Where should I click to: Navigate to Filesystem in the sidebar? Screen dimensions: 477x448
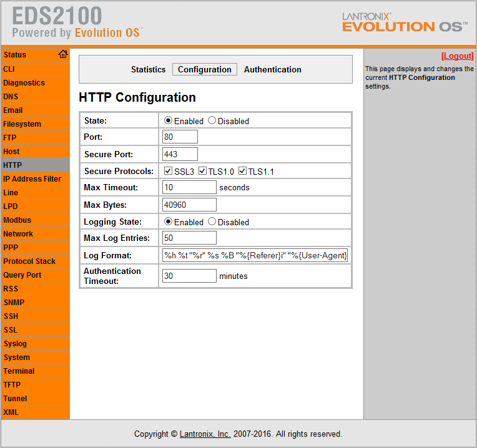click(36, 124)
